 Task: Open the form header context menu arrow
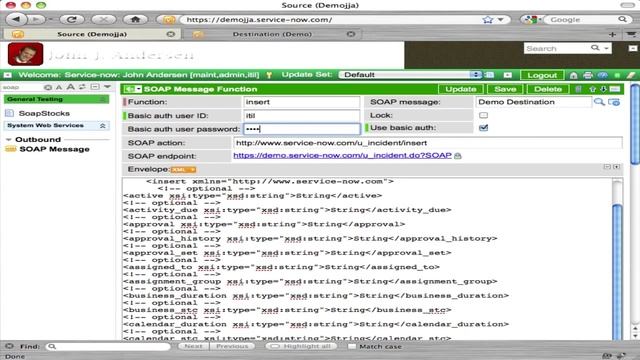(x=139, y=89)
